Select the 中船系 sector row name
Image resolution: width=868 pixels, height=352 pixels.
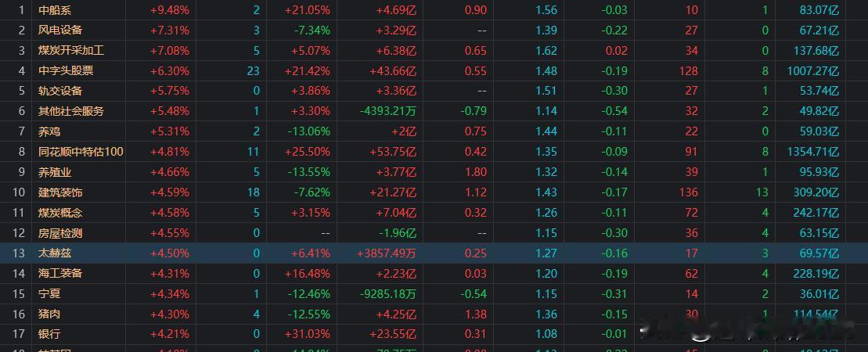(54, 9)
